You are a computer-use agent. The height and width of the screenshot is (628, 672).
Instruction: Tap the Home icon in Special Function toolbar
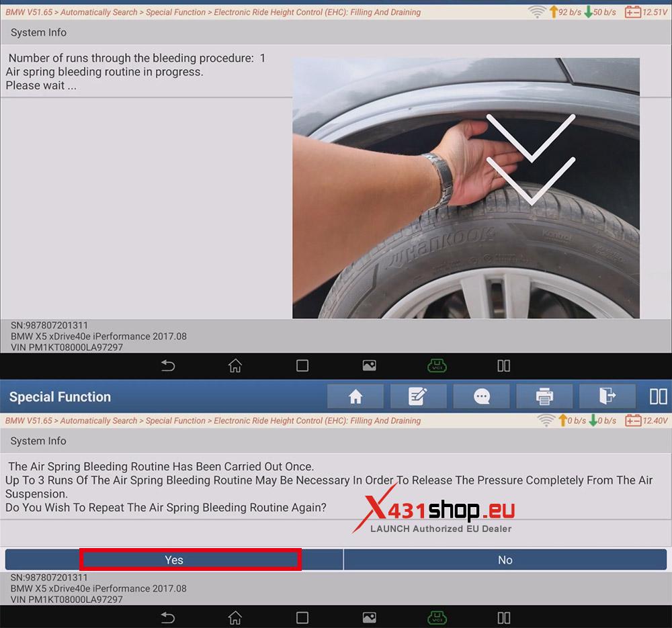point(355,397)
